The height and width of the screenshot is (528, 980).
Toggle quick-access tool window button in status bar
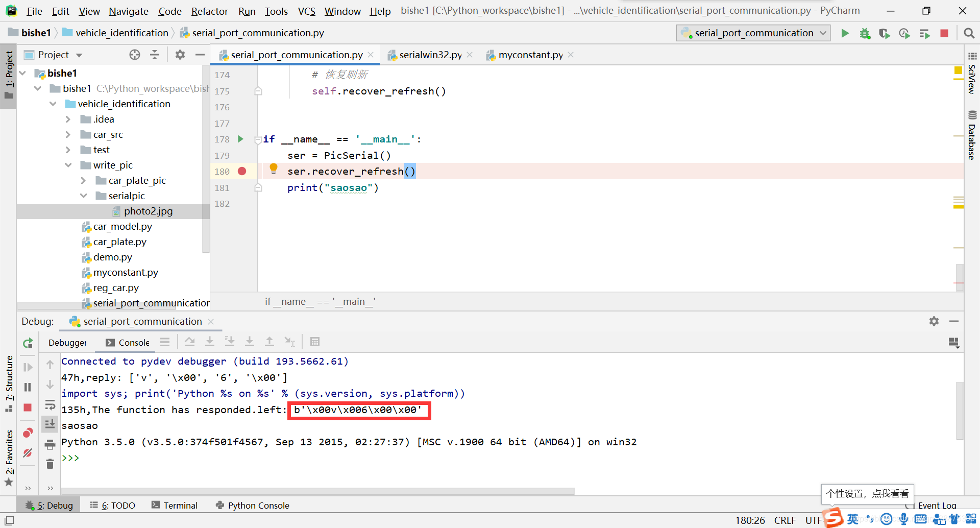(x=9, y=520)
